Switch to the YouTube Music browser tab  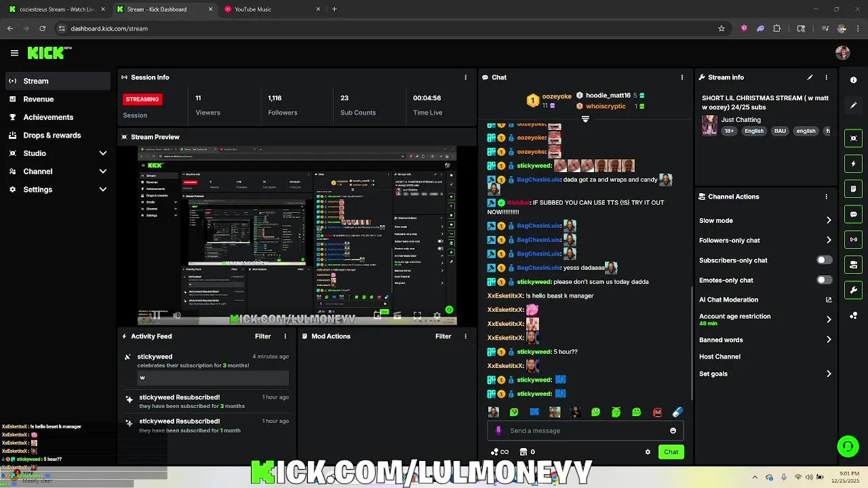(x=271, y=9)
